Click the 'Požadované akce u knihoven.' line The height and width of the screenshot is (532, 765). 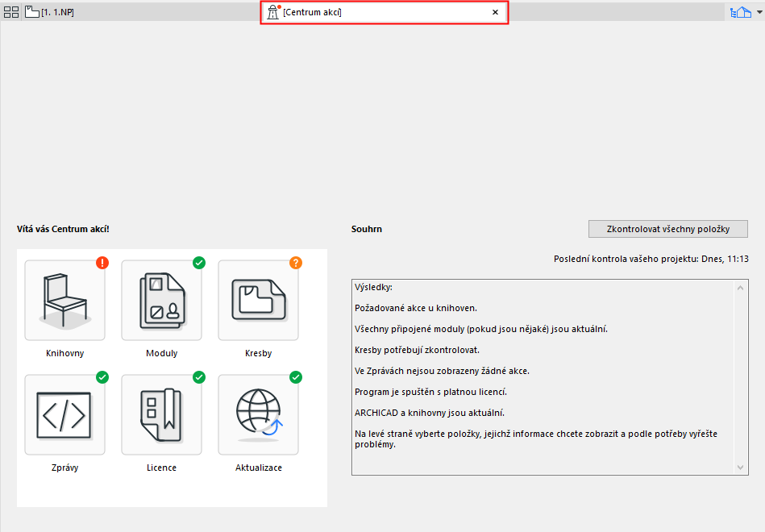click(416, 308)
